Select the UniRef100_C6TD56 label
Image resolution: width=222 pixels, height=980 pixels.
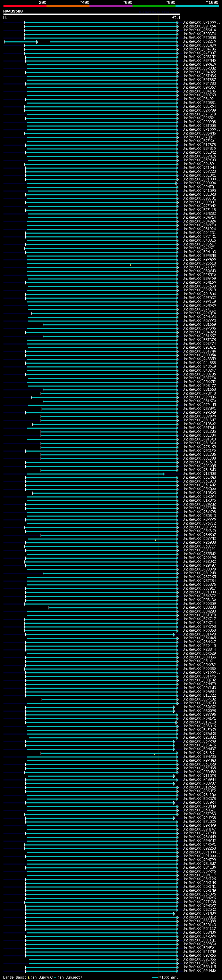point(199,125)
